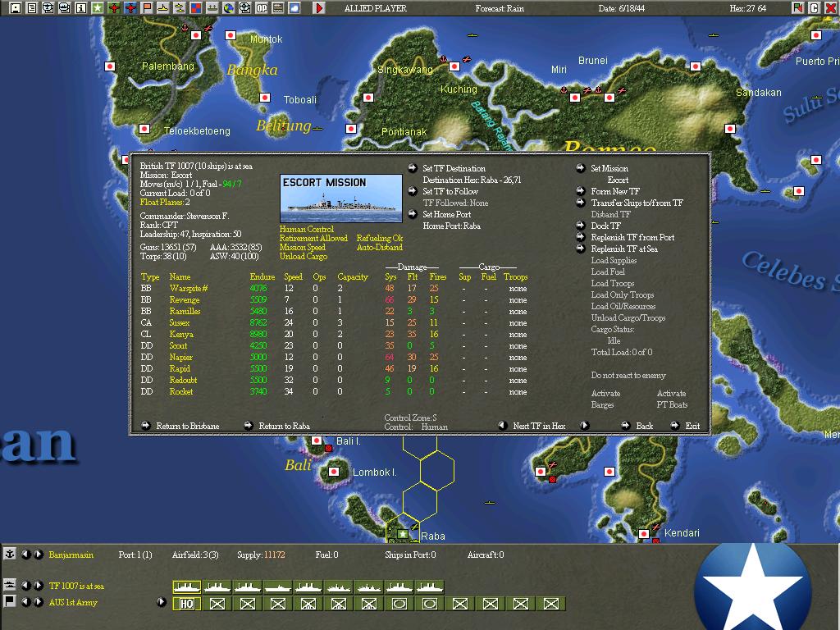
Task: Click the double yellow ships toolbar icon
Action: 179,8
